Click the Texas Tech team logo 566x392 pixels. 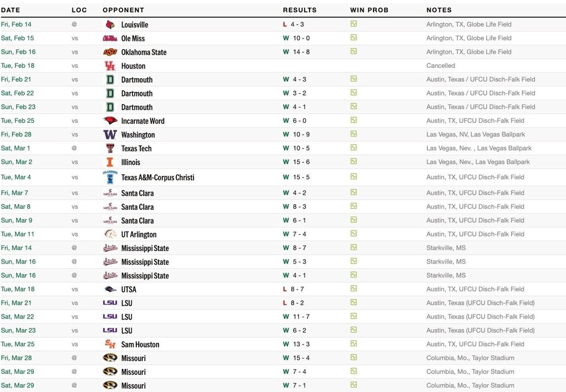click(x=110, y=148)
